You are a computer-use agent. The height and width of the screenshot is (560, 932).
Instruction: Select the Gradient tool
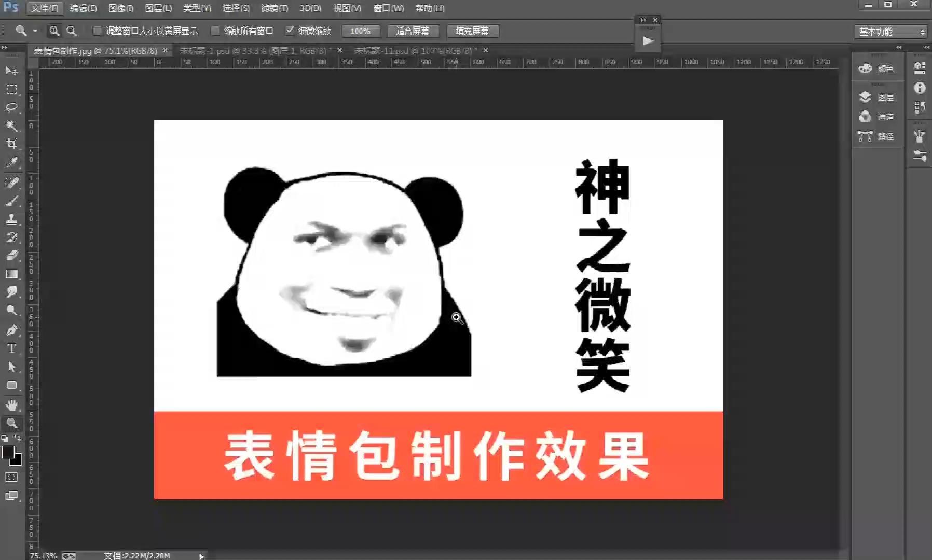(x=11, y=274)
